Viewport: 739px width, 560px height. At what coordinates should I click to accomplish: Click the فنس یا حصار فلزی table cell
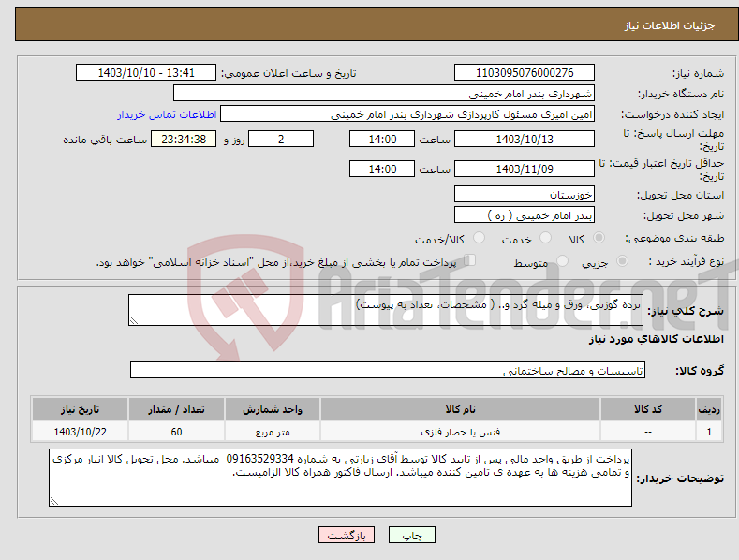460,432
